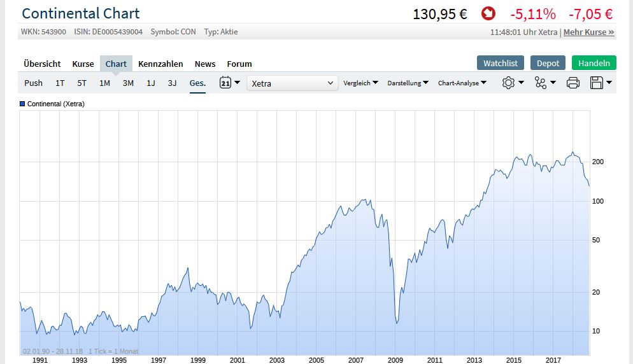Select the 3M time range
This screenshot has height=364, width=633.
[128, 83]
